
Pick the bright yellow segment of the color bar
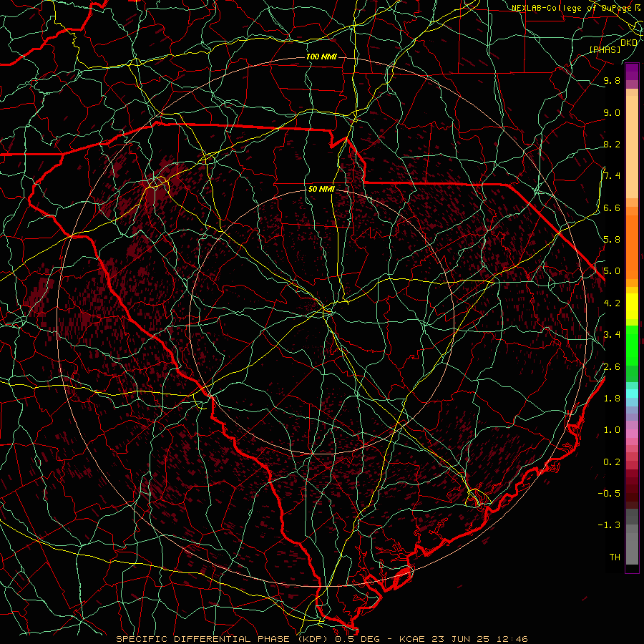click(x=632, y=306)
